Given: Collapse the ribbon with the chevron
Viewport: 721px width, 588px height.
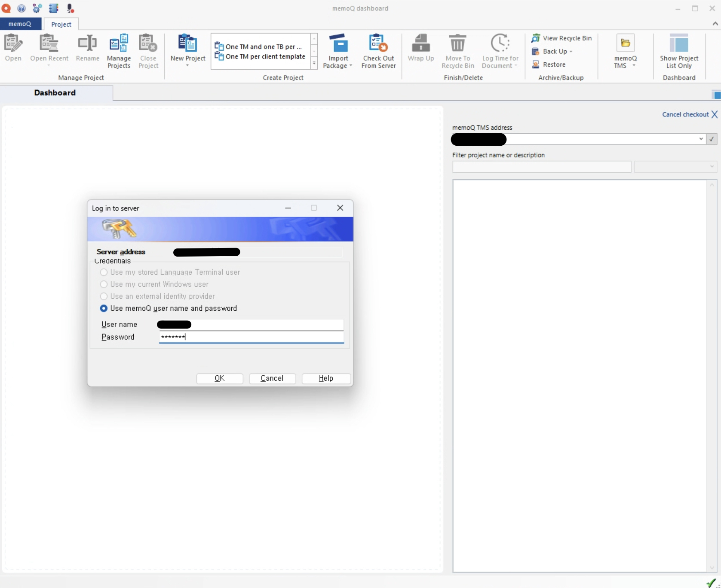Looking at the screenshot, I should pos(715,24).
